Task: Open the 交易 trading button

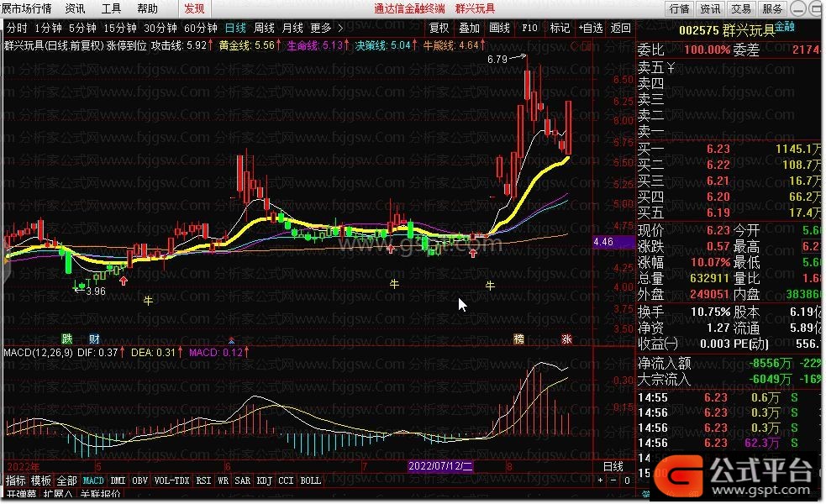Action: point(741,8)
